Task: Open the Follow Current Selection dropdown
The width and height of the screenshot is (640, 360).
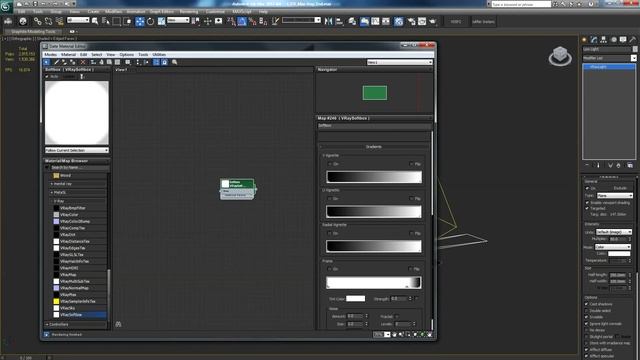Action: pyautogui.click(x=77, y=150)
